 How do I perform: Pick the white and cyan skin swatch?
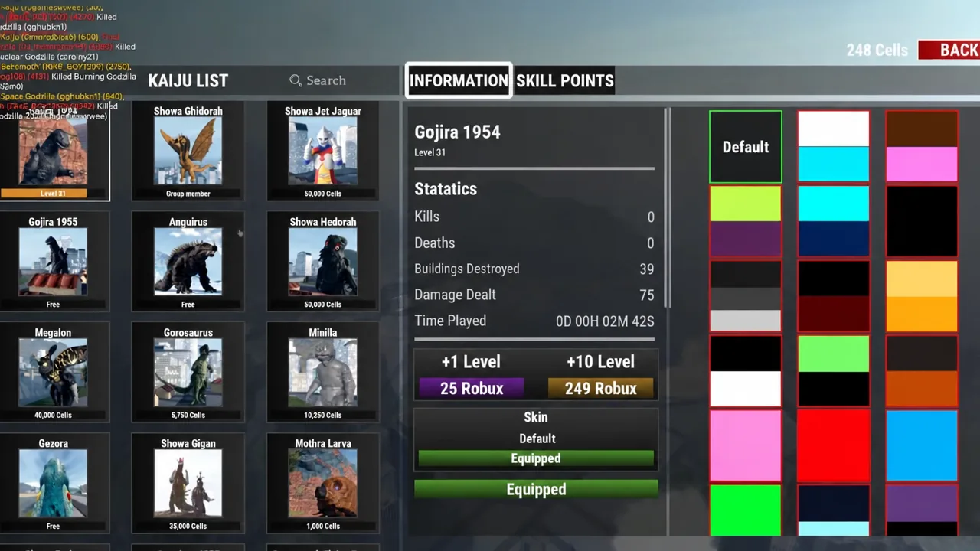834,147
